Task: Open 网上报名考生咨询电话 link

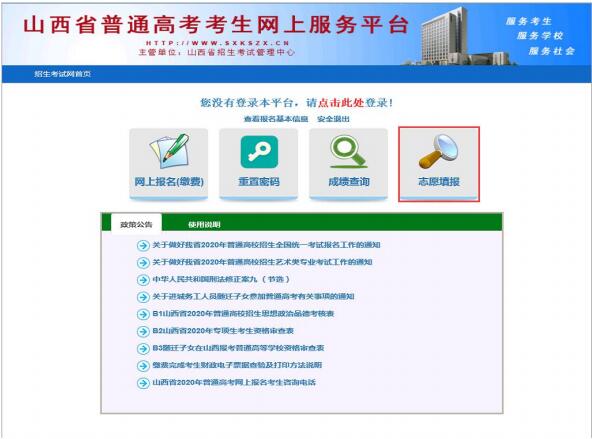Action: 234,382
